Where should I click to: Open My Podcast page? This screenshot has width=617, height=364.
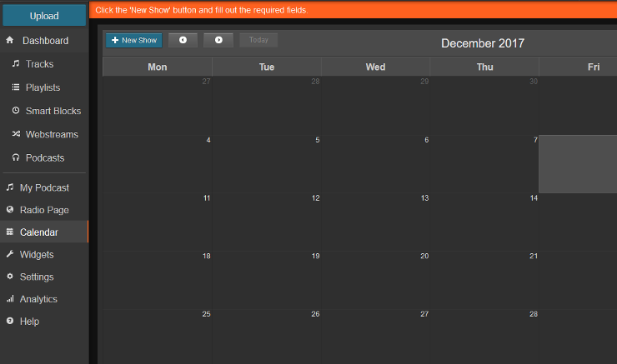click(x=44, y=188)
